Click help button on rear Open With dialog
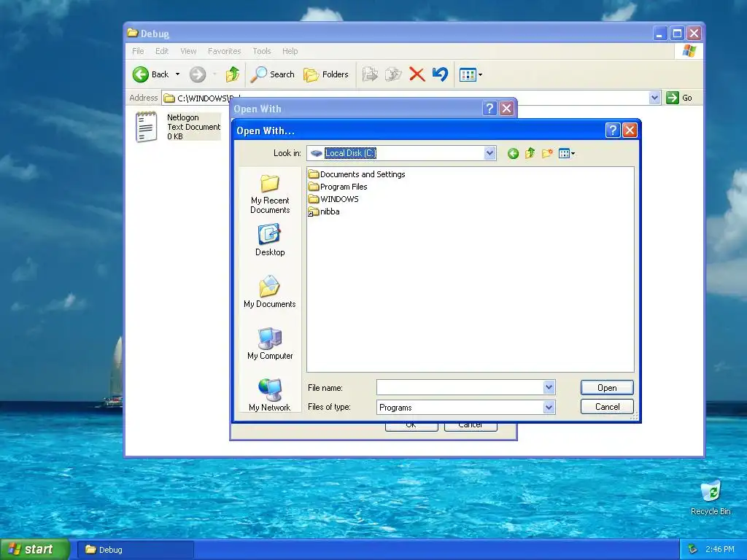This screenshot has width=747, height=560. click(489, 109)
